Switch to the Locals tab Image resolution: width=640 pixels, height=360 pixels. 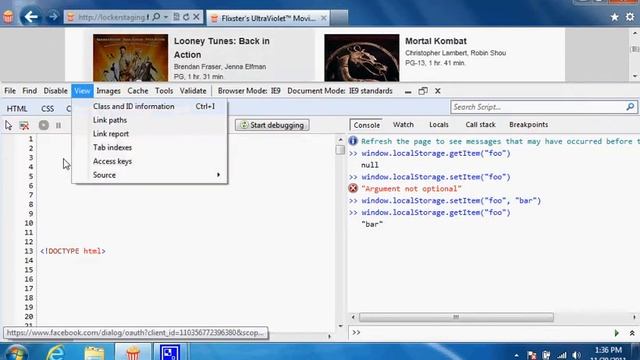point(439,124)
